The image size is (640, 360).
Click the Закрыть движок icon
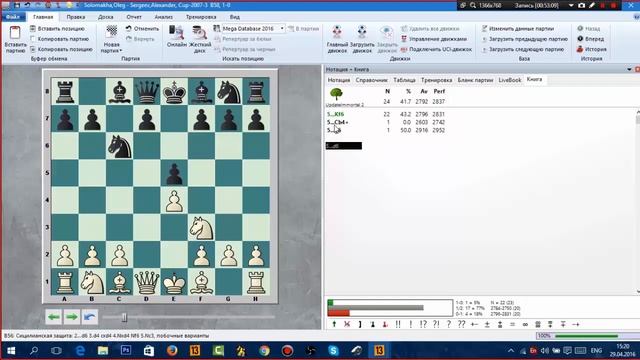tap(387, 32)
